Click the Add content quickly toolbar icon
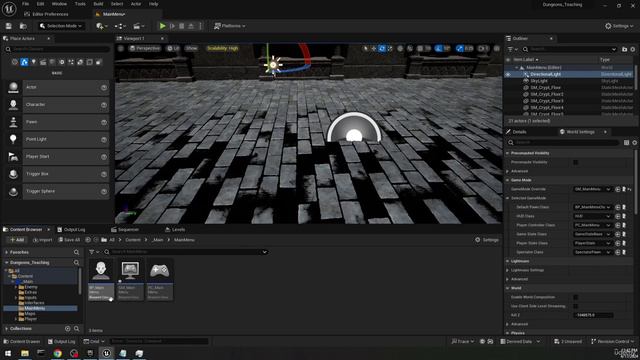The height and width of the screenshot is (360, 640). (x=102, y=26)
